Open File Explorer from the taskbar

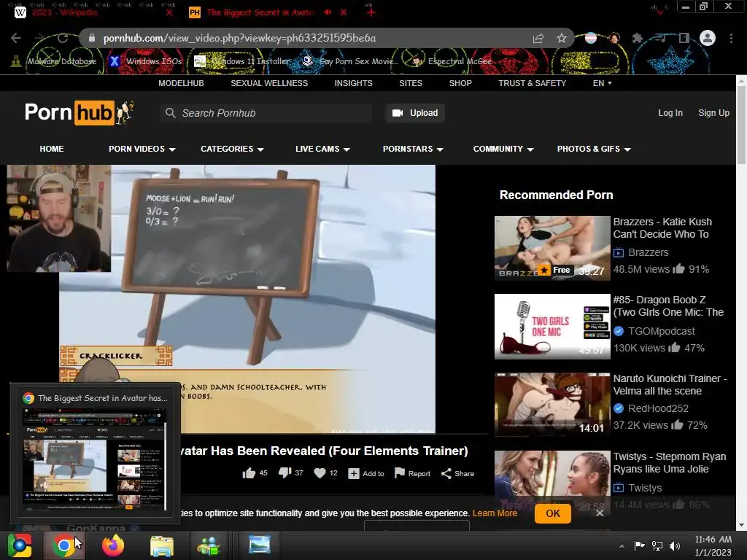pyautogui.click(x=162, y=546)
